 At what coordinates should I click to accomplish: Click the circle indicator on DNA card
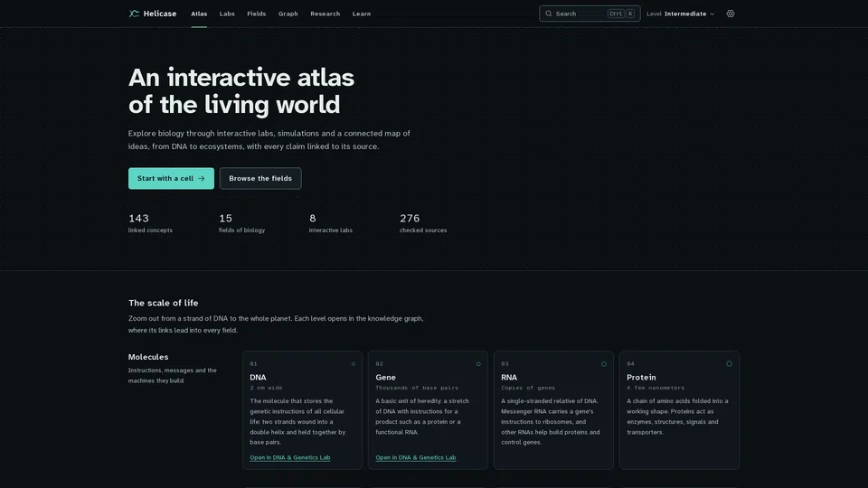[354, 363]
